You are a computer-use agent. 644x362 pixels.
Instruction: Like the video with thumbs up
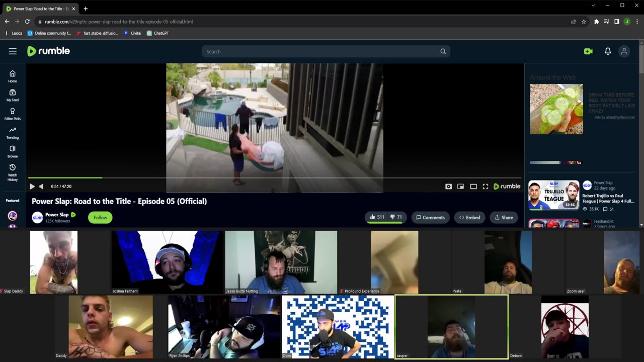377,217
